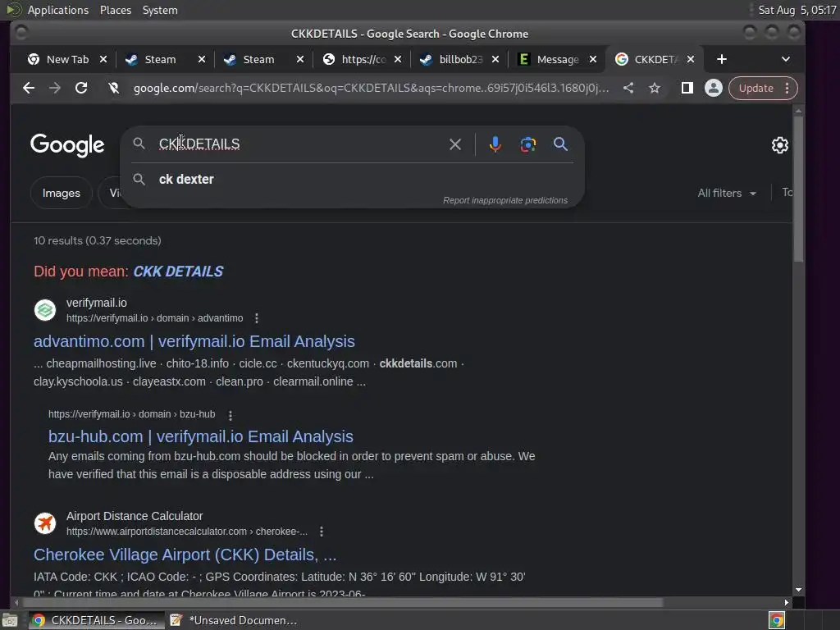Click inside the Google search text field
Viewport: 840px width, 630px height.
tap(300, 144)
